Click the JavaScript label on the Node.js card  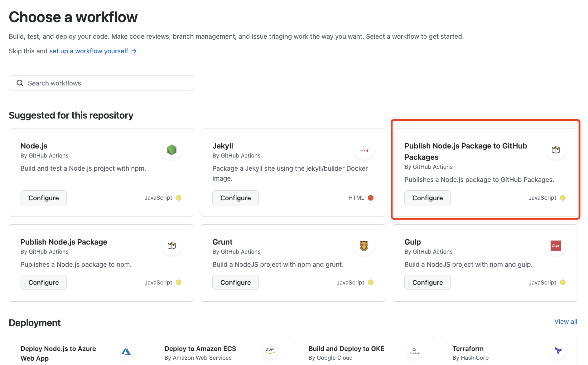point(158,198)
